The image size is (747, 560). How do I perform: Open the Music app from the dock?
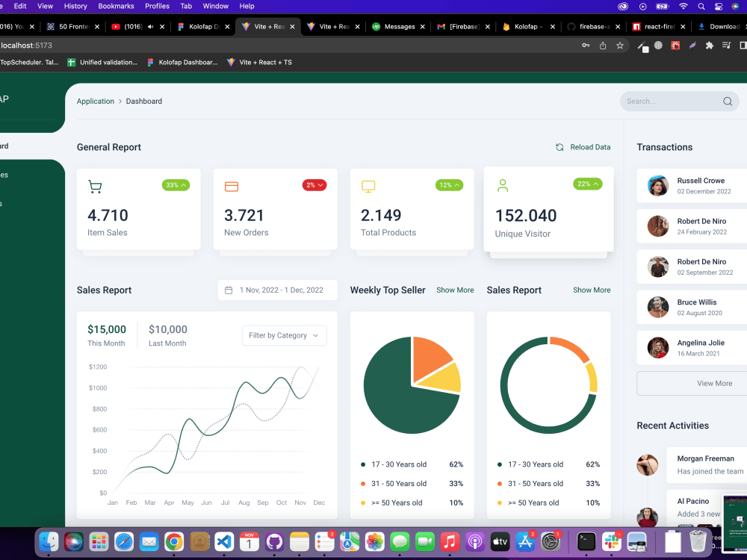(x=449, y=542)
